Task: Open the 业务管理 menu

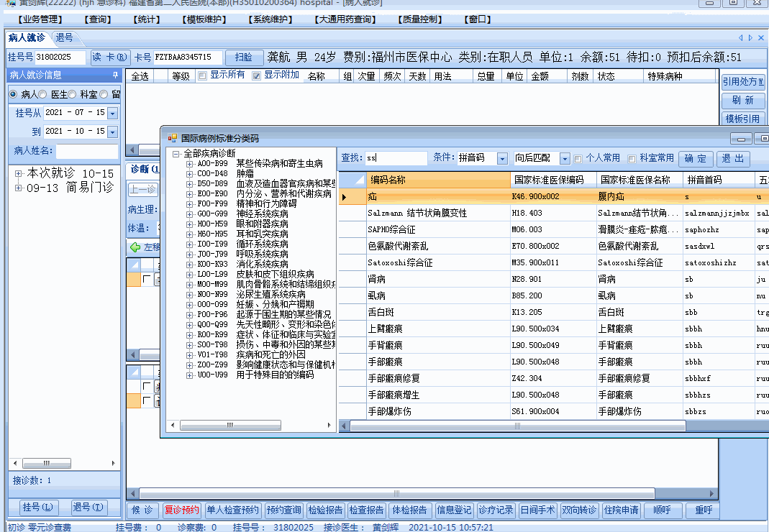Action: [x=40, y=19]
